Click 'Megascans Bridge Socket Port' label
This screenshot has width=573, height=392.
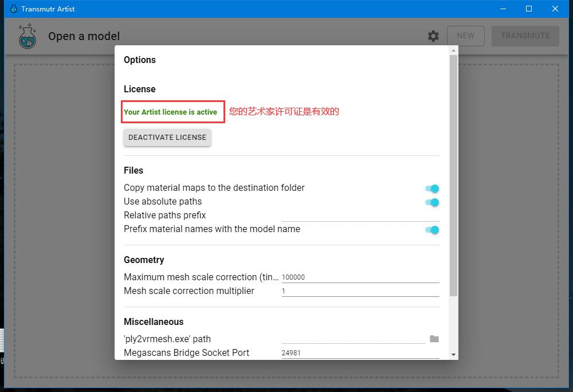coord(186,353)
